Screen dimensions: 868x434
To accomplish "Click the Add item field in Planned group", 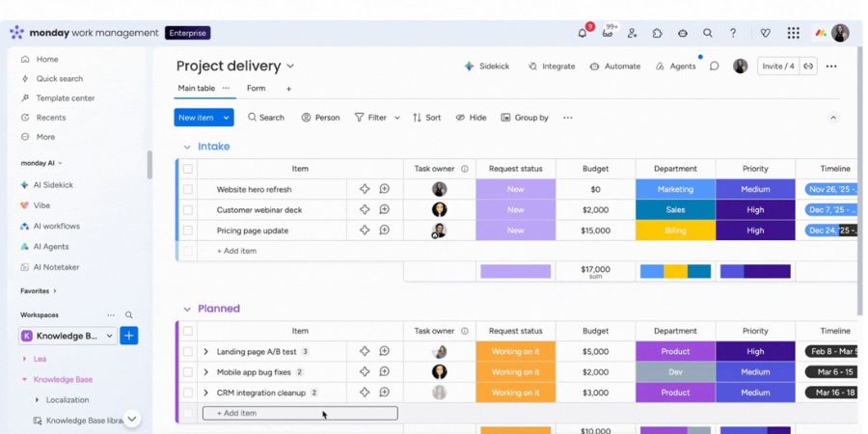I will coord(300,413).
